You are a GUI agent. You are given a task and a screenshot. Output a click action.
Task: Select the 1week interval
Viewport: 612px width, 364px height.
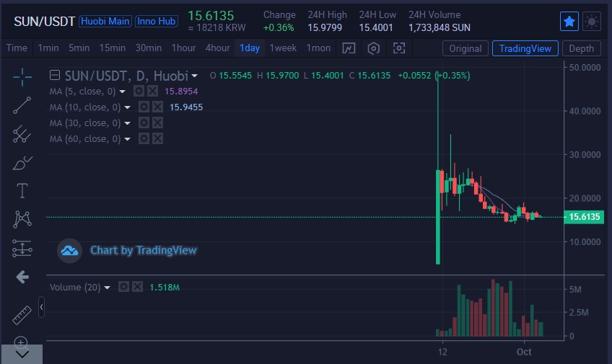[x=283, y=48]
